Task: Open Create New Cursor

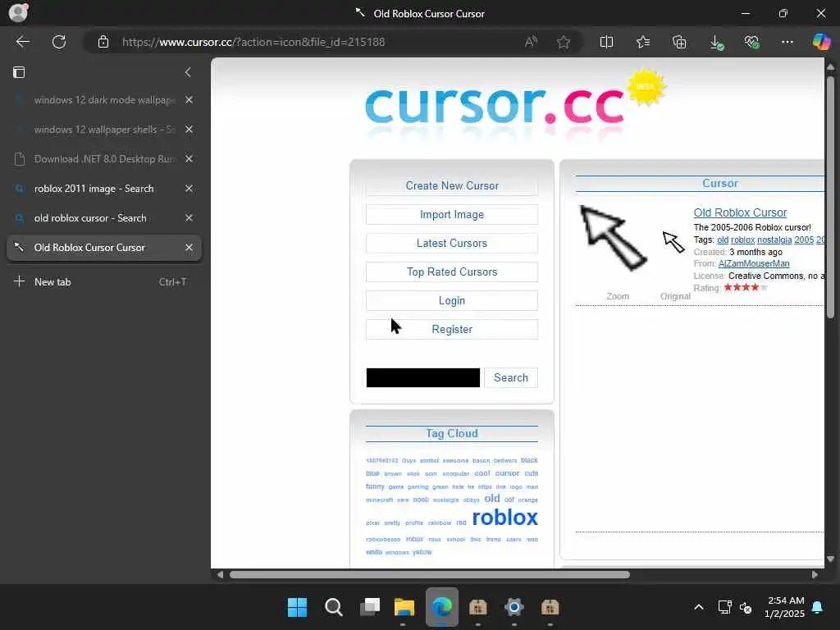Action: 452,185
